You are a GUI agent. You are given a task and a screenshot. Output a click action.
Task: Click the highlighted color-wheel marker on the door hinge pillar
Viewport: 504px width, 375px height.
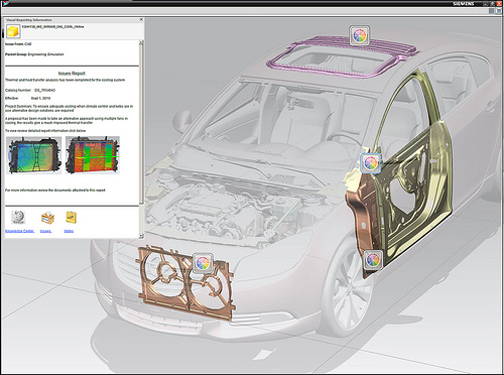(x=371, y=163)
